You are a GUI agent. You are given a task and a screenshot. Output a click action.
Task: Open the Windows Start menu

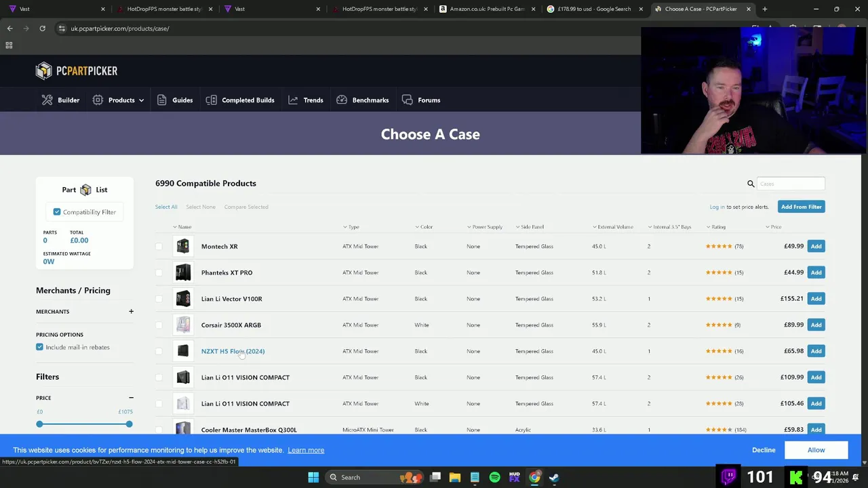[313, 477]
